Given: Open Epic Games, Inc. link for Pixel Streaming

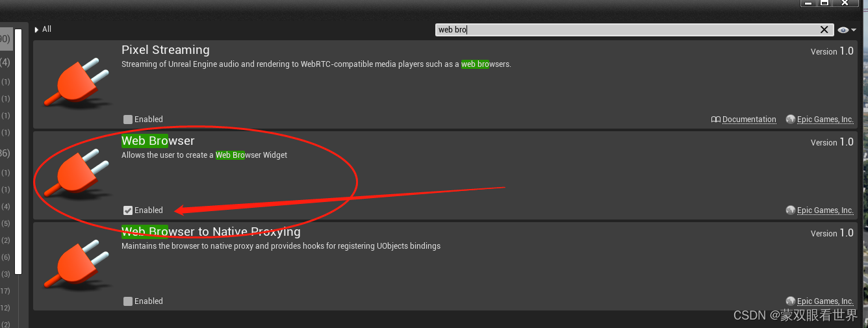Looking at the screenshot, I should [x=825, y=120].
